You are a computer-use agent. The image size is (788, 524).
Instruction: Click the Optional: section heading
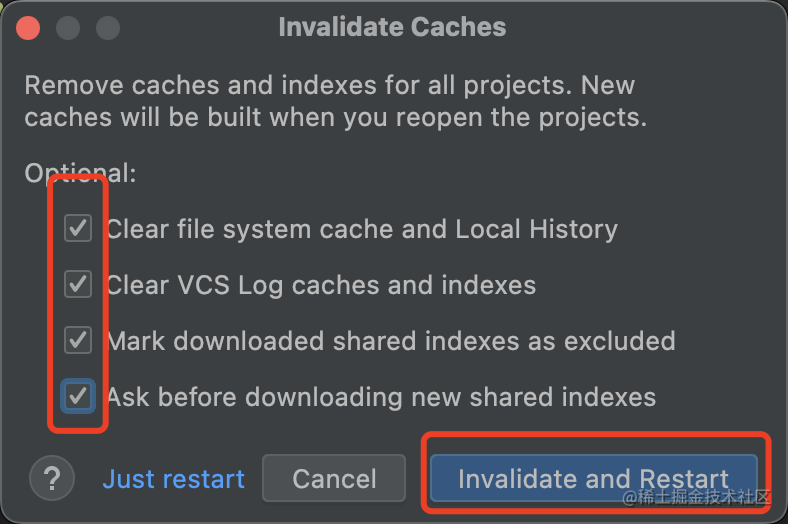click(x=80, y=174)
